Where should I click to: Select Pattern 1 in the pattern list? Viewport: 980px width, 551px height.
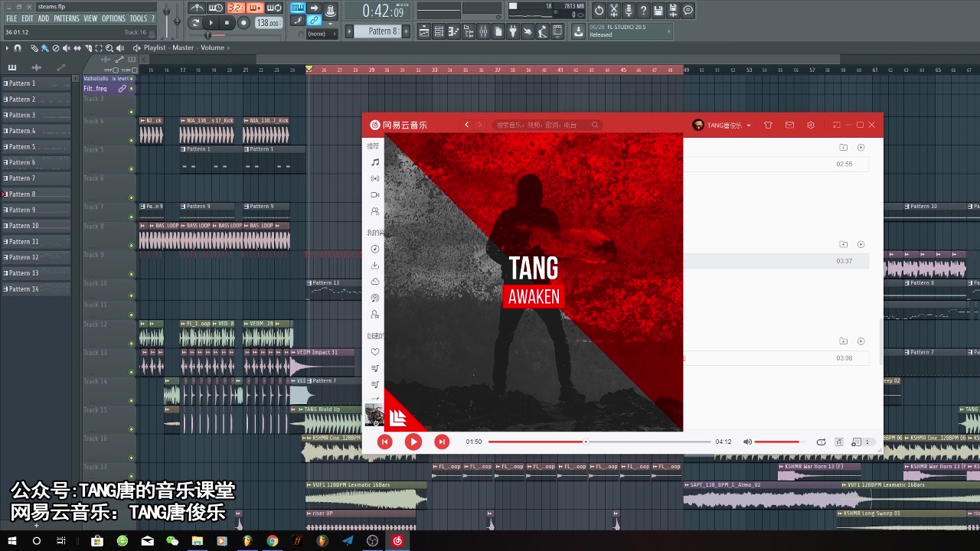tap(37, 83)
